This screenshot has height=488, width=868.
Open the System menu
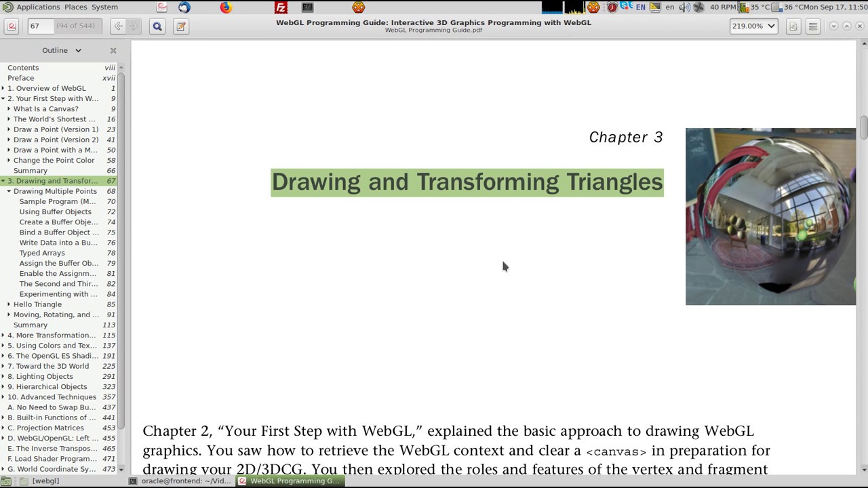(104, 7)
